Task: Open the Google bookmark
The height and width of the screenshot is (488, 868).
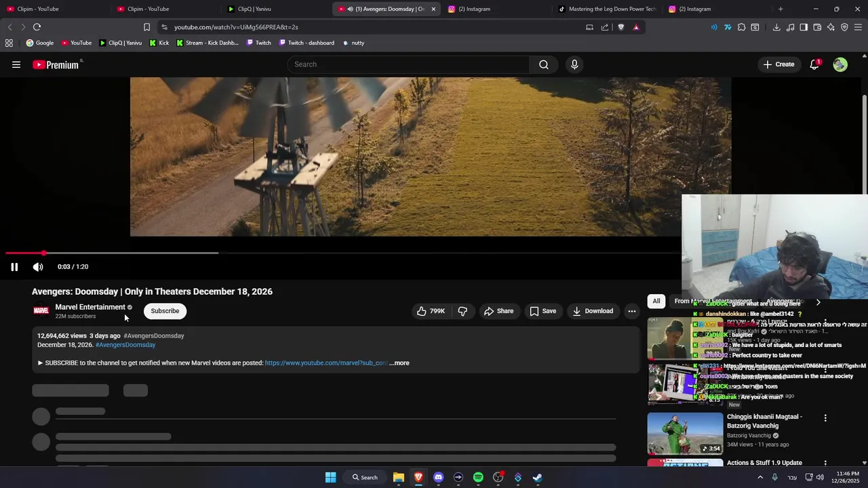Action: tap(40, 43)
